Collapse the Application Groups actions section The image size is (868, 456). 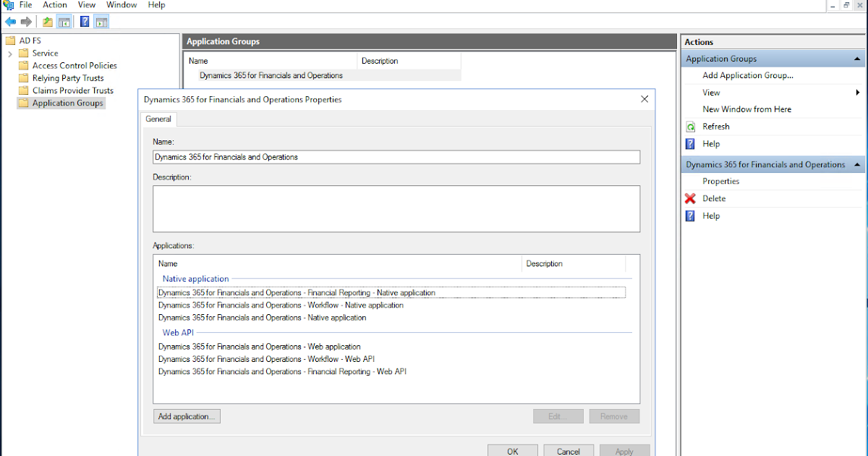pos(856,58)
